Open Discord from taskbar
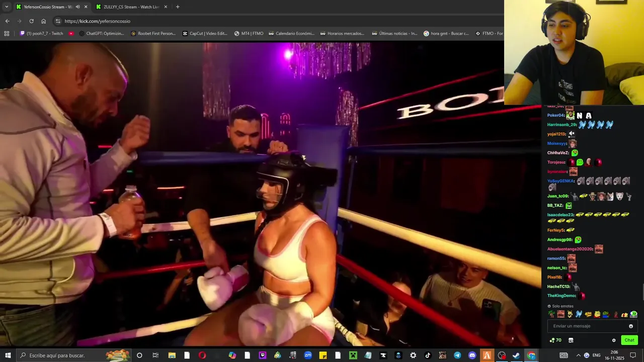This screenshot has width=644, height=362. point(472,355)
